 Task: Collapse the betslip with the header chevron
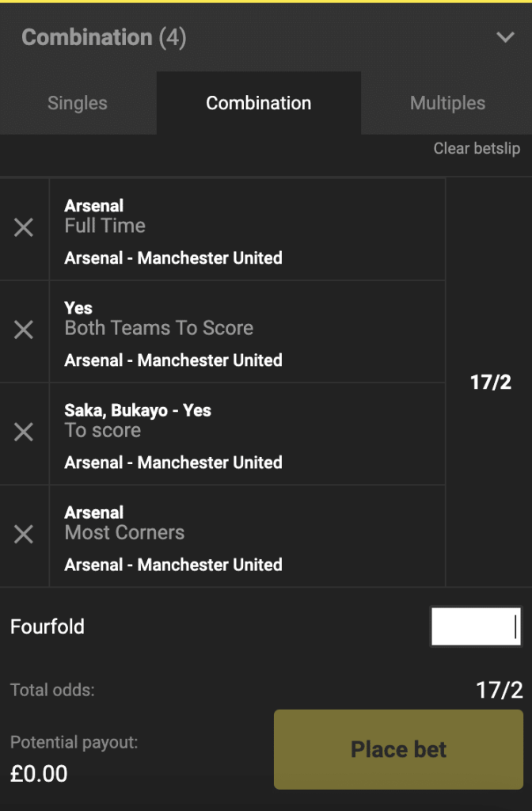pos(505,37)
